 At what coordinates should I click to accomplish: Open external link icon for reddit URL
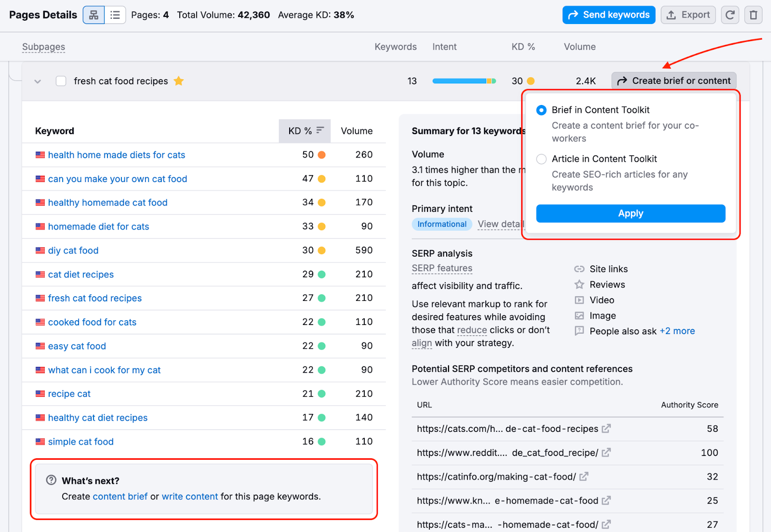606,453
